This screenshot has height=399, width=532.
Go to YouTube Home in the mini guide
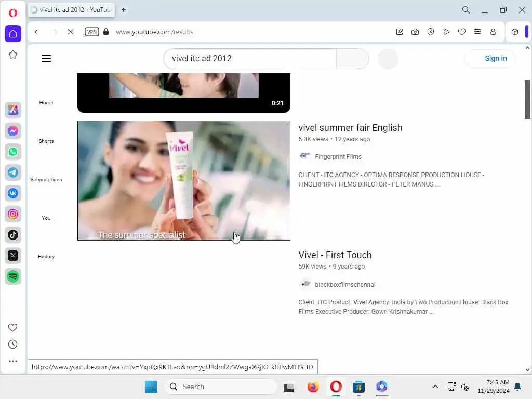(x=46, y=102)
